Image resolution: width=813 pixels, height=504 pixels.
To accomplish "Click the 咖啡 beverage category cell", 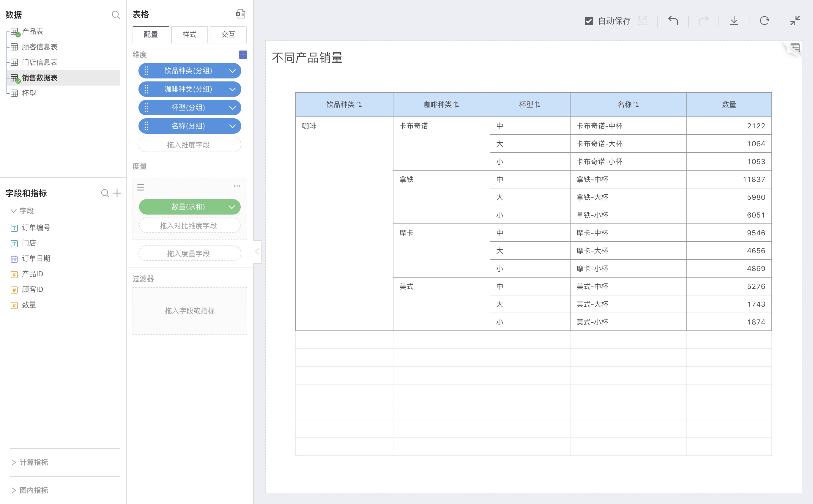I will tap(344, 224).
